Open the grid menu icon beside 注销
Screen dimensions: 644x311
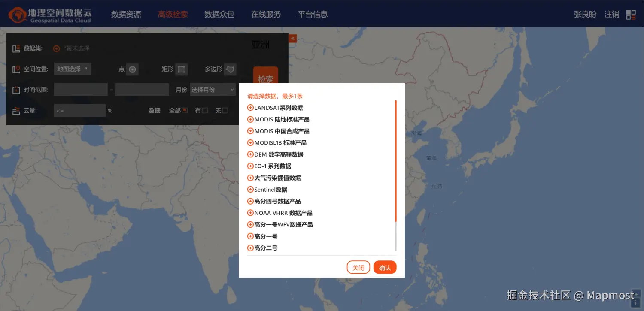tap(631, 15)
